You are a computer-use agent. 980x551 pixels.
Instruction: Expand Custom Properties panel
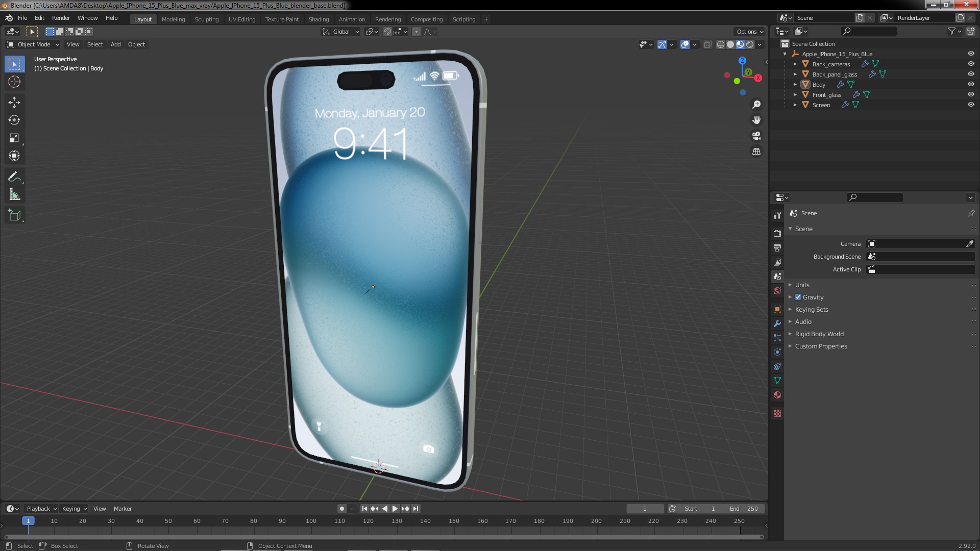[821, 346]
